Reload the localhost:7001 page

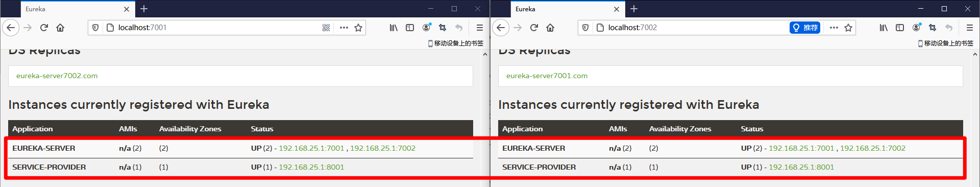pos(44,28)
